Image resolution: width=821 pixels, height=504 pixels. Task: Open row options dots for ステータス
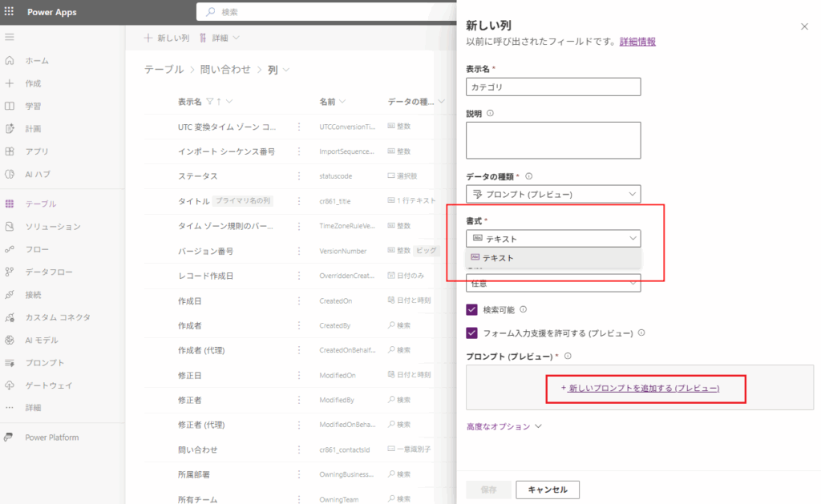[x=299, y=175]
